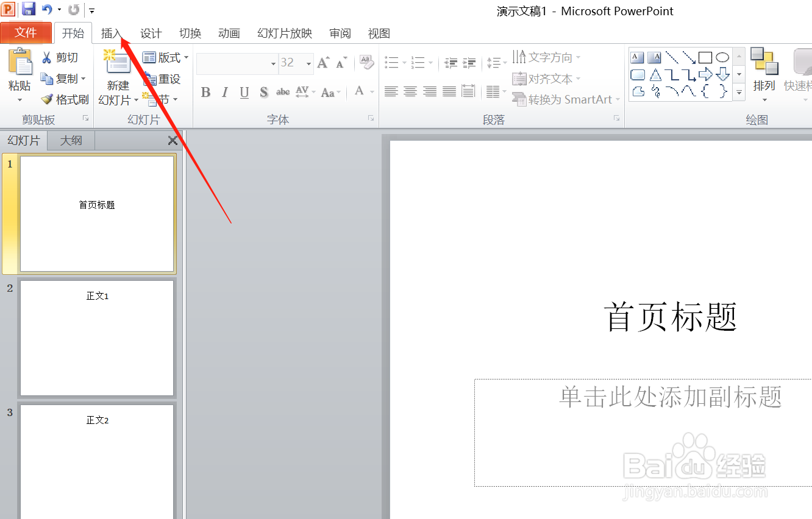
Task: Toggle bold formatting
Action: click(205, 92)
